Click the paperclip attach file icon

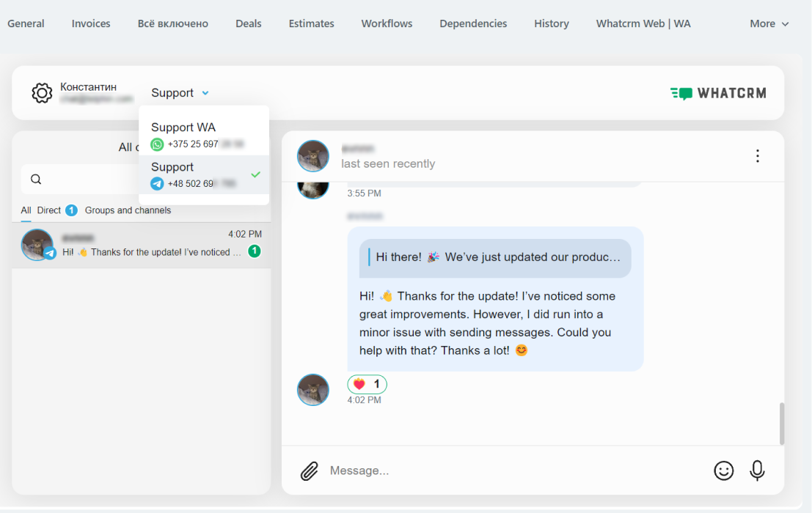(x=310, y=470)
